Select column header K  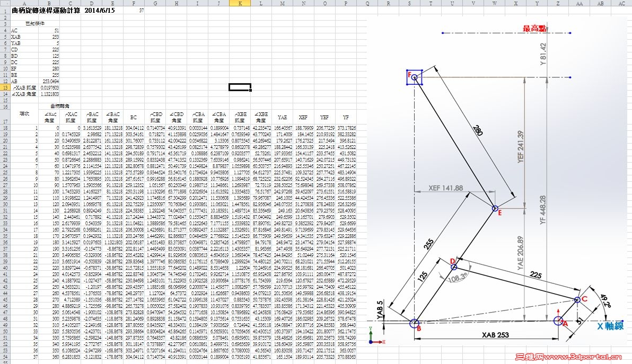click(x=240, y=3)
